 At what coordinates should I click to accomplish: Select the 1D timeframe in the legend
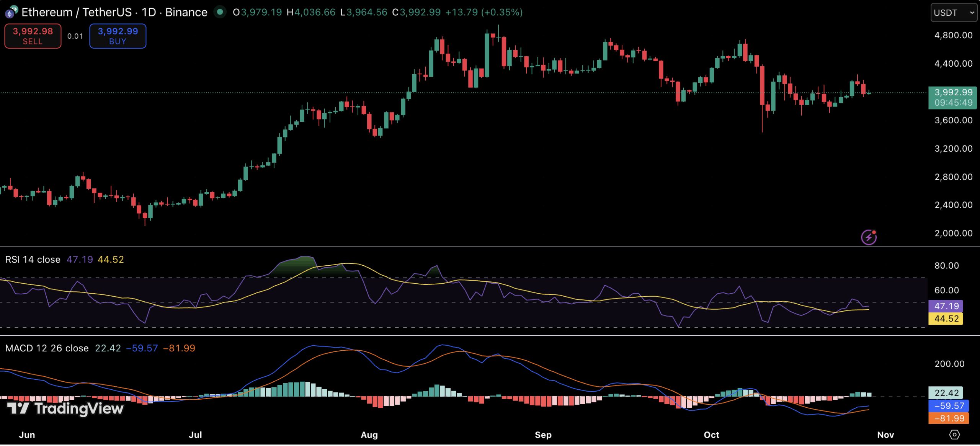click(x=149, y=12)
